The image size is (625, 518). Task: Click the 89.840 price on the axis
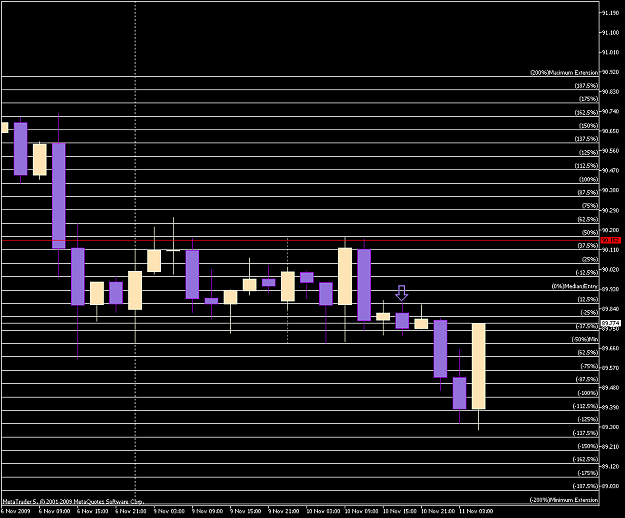pos(610,309)
